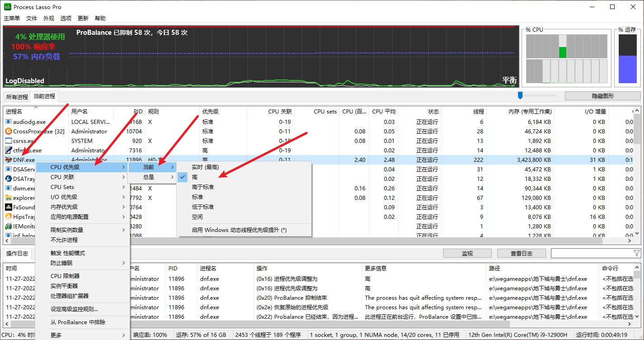Viewport: 644px width, 340px height.
Task: Click the explorer folder icon
Action: pos(8,198)
